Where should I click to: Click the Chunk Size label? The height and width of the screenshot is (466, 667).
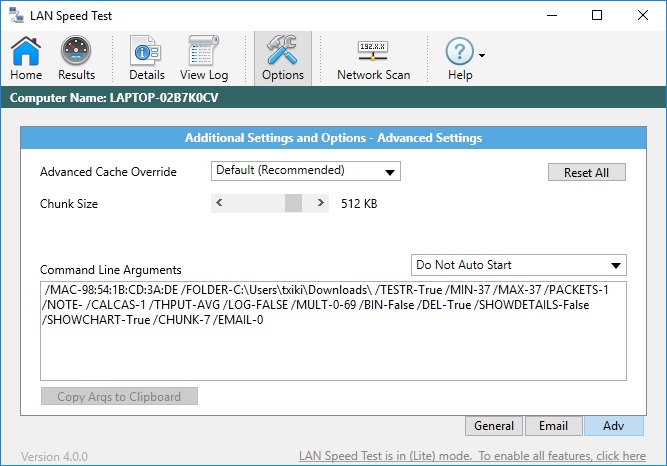point(69,204)
